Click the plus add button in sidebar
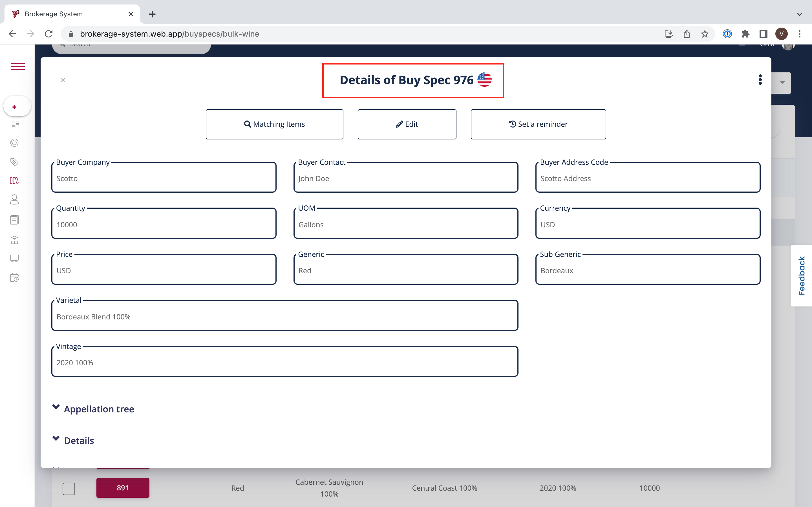The image size is (812, 507). tap(14, 107)
